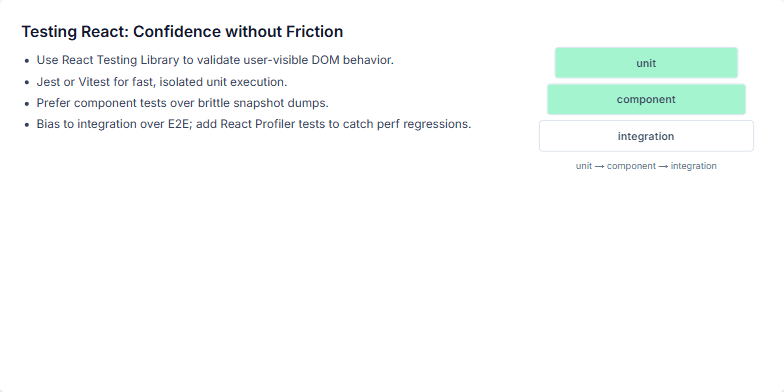The height and width of the screenshot is (392, 784).
Task: Click the bullet dot before Jest
Action: pyautogui.click(x=27, y=82)
